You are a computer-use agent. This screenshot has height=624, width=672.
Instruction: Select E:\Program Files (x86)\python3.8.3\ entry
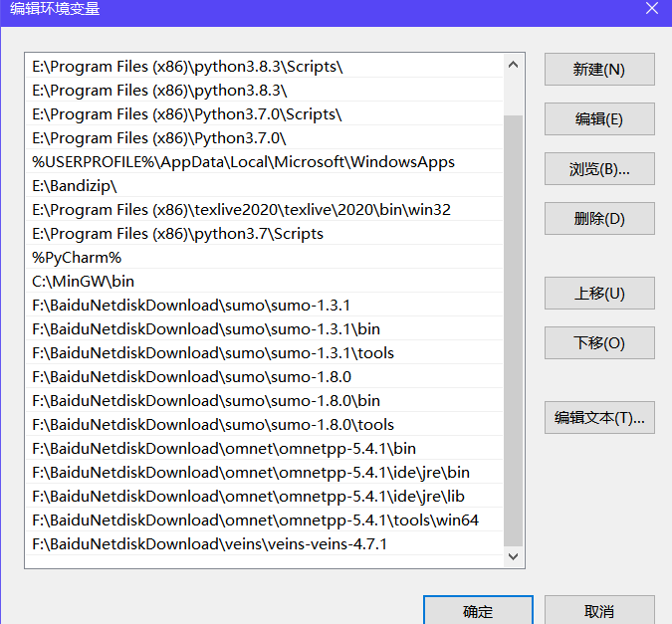[x=265, y=91]
